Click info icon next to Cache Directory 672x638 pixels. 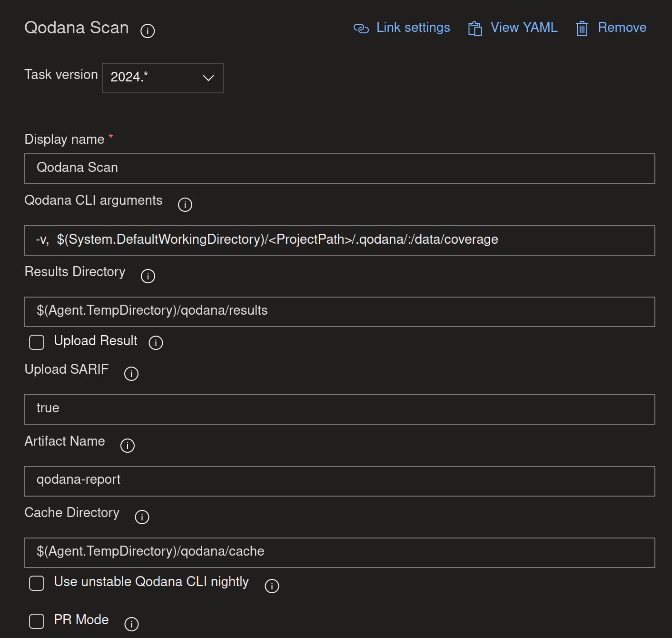pos(142,517)
